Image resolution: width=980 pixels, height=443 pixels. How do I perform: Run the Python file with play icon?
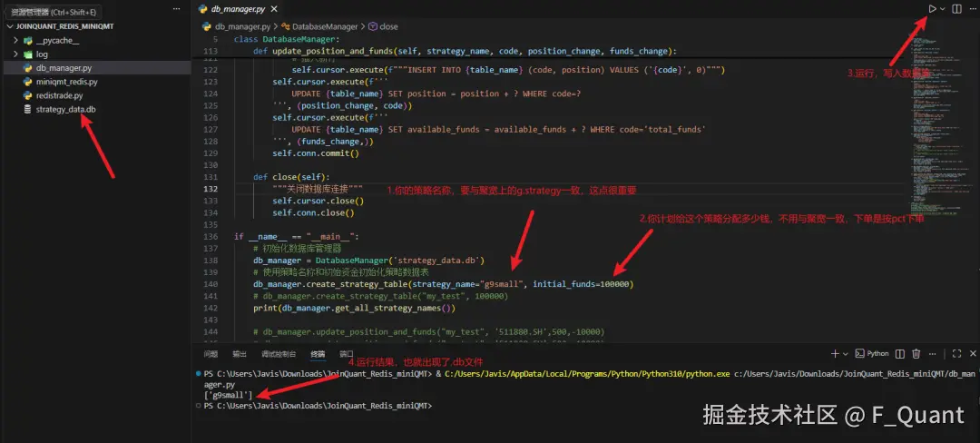[932, 9]
